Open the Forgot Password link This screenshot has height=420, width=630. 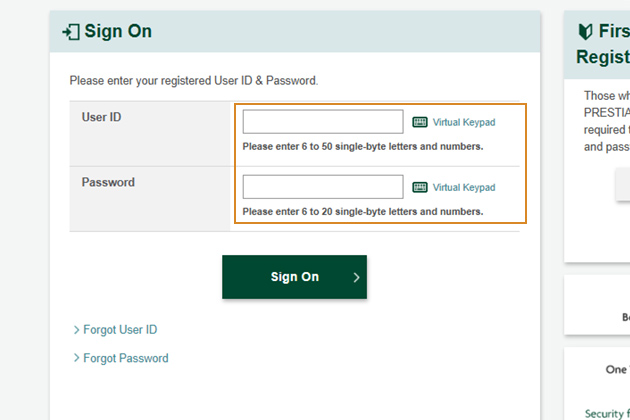click(126, 358)
